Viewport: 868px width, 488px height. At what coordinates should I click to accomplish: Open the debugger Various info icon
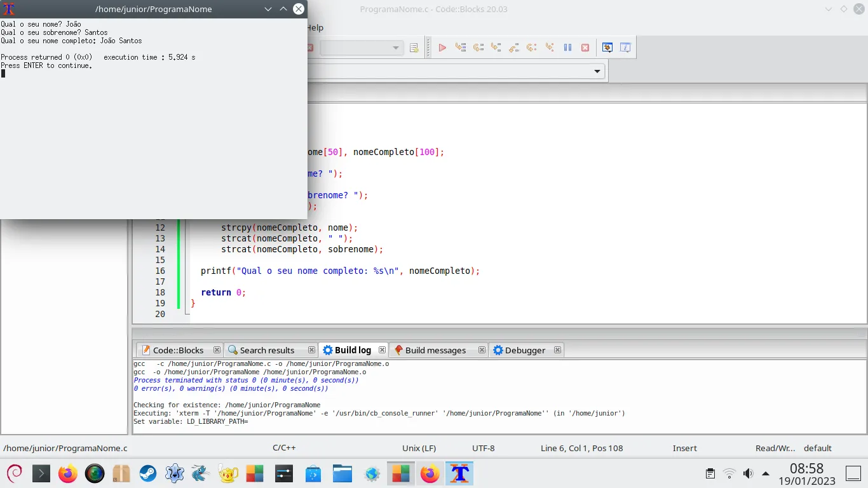pos(625,48)
